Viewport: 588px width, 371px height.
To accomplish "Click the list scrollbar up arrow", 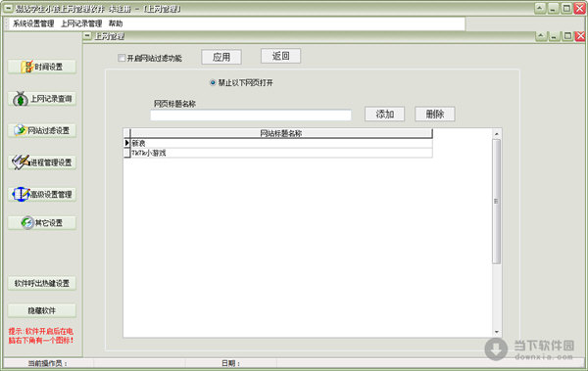I will pyautogui.click(x=497, y=134).
